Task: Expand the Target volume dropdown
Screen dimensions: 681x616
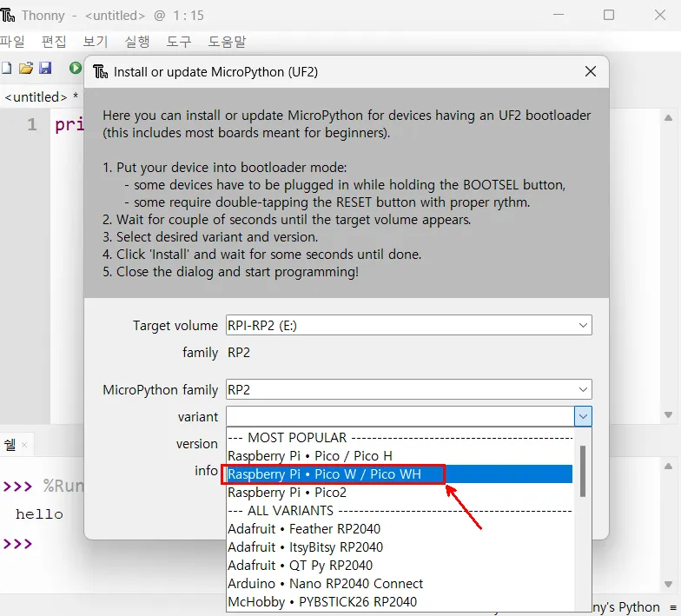Action: [x=583, y=325]
